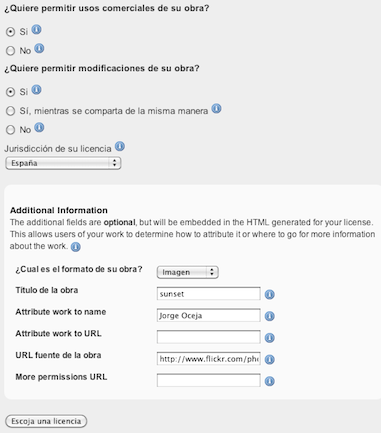Open the Imagen format dropdown

coord(188,272)
